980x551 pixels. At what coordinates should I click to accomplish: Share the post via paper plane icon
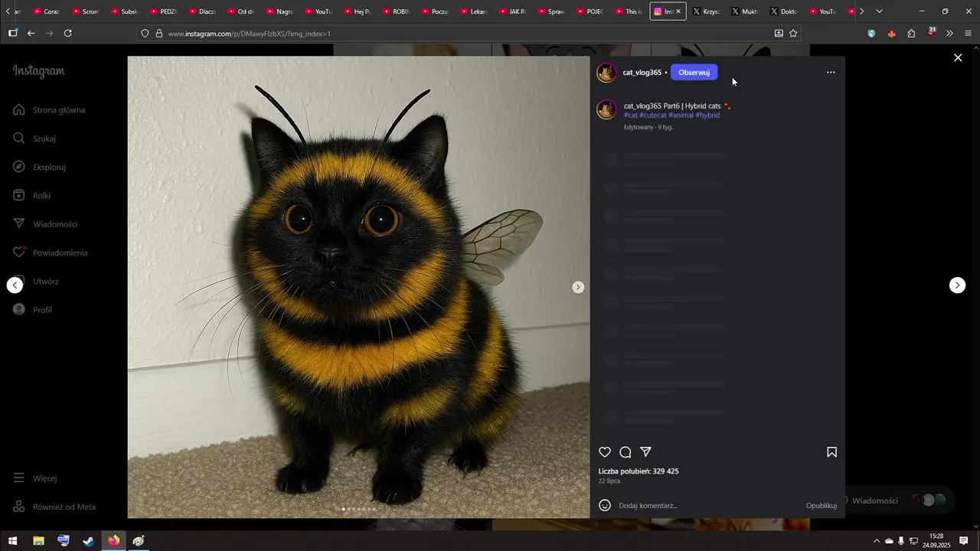(x=645, y=452)
